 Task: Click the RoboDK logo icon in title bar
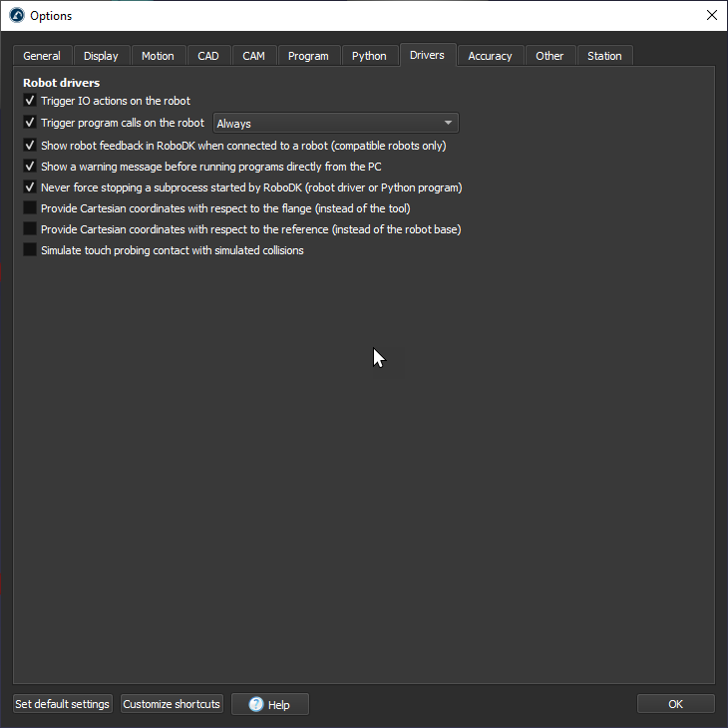[17, 15]
